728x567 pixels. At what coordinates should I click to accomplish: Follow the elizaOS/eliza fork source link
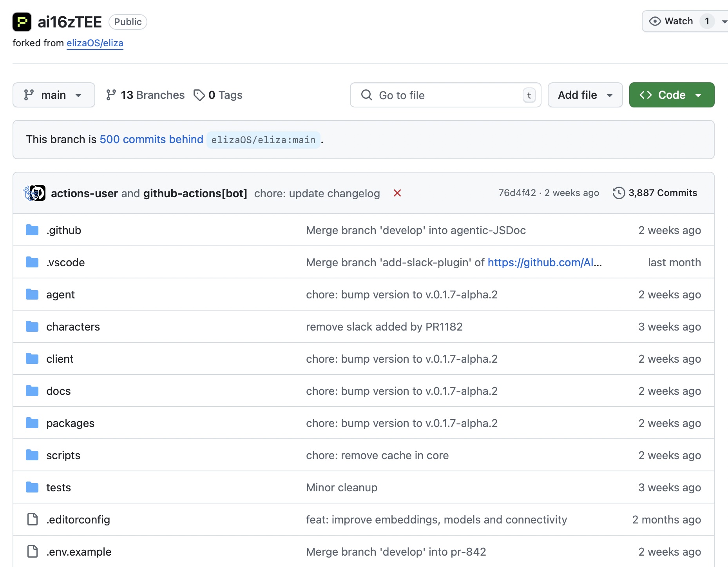click(95, 43)
